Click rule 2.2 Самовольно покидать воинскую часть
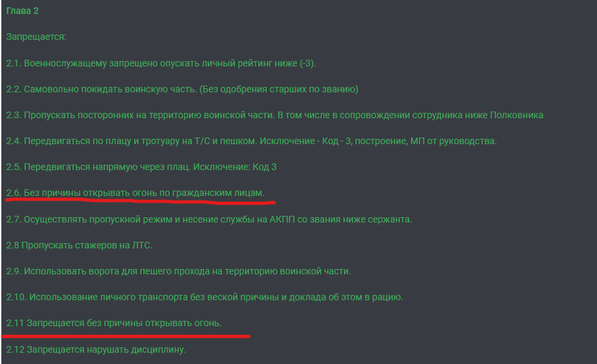The image size is (597, 364). pyautogui.click(x=182, y=89)
